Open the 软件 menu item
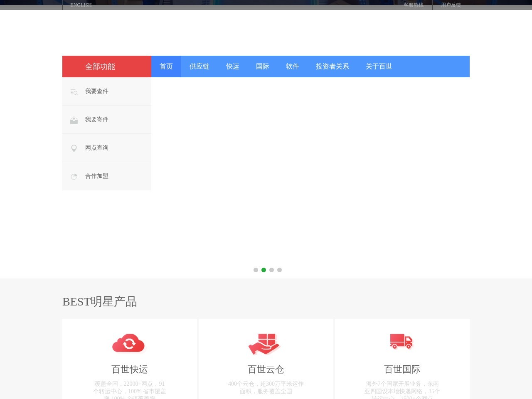 point(292,66)
